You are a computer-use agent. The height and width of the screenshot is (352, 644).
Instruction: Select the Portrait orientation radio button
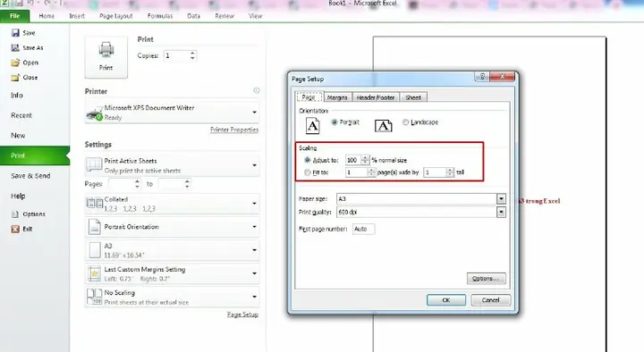(334, 122)
